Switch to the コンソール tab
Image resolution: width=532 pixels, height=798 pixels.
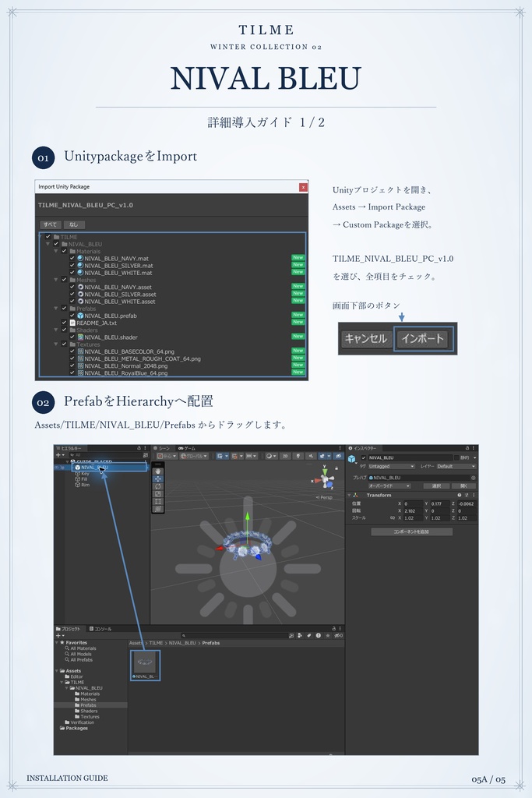[100, 629]
